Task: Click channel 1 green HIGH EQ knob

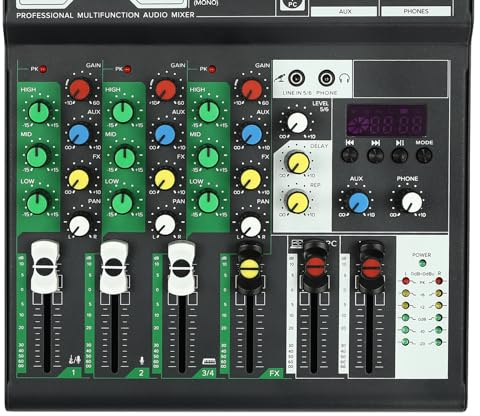Action: point(39,112)
